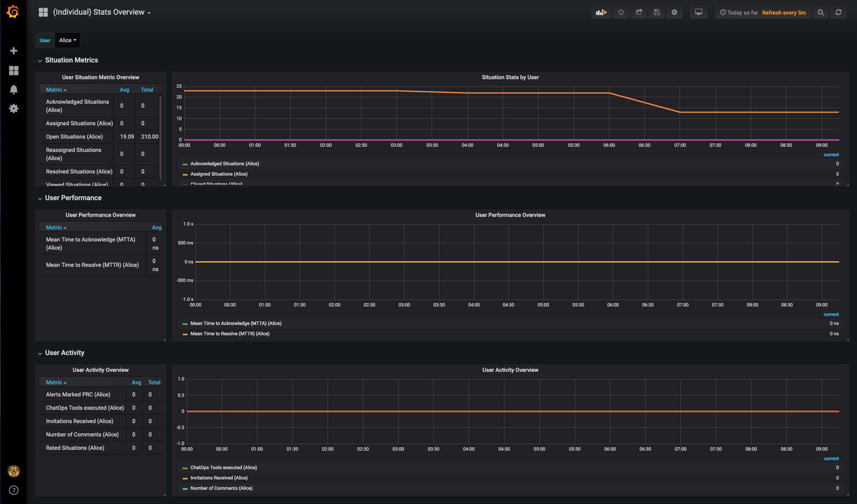Open User Performance Overview table title menu
The width and height of the screenshot is (857, 504).
pyautogui.click(x=101, y=215)
